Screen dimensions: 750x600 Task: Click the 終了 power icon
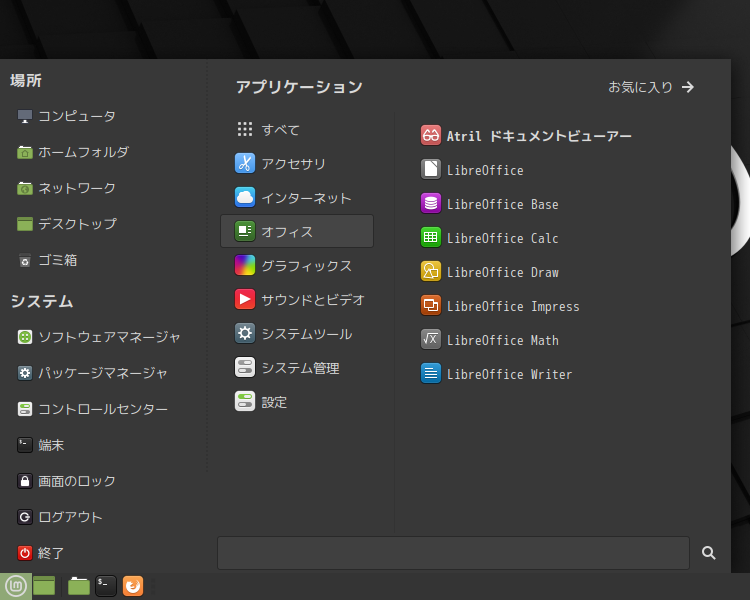[x=25, y=553]
